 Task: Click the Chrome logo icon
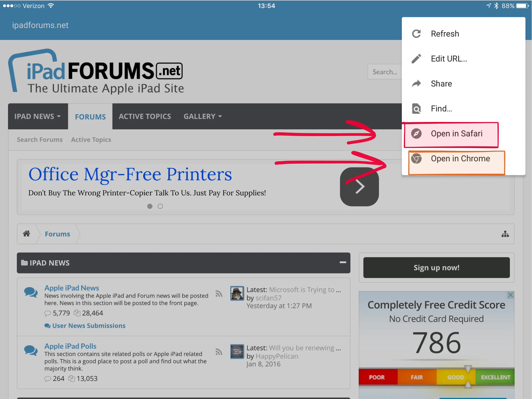(x=416, y=159)
